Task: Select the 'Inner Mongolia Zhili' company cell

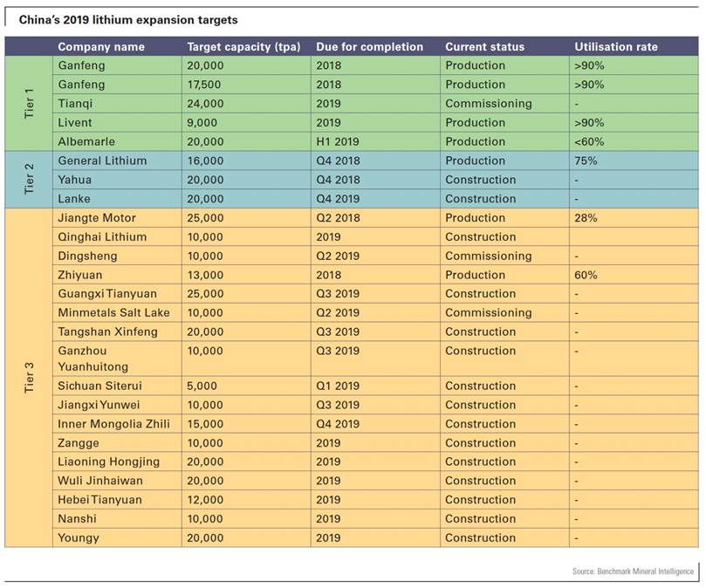Action: (x=113, y=424)
